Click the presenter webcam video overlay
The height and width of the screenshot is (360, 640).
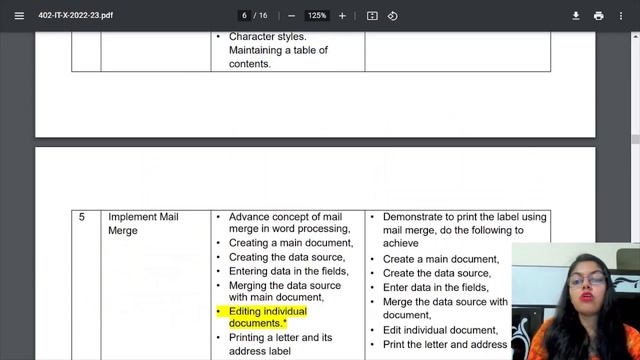click(x=576, y=301)
